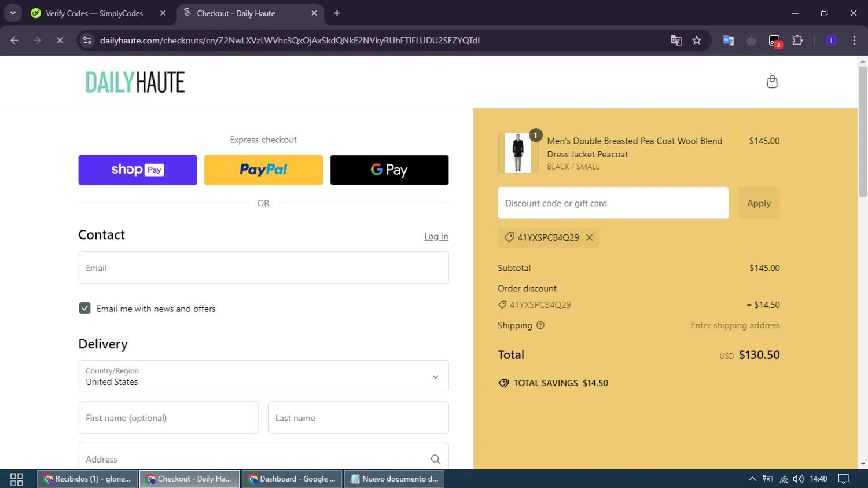Screen dimensions: 868x488
Task: Open the Extensions puzzle icon
Action: pos(797,41)
